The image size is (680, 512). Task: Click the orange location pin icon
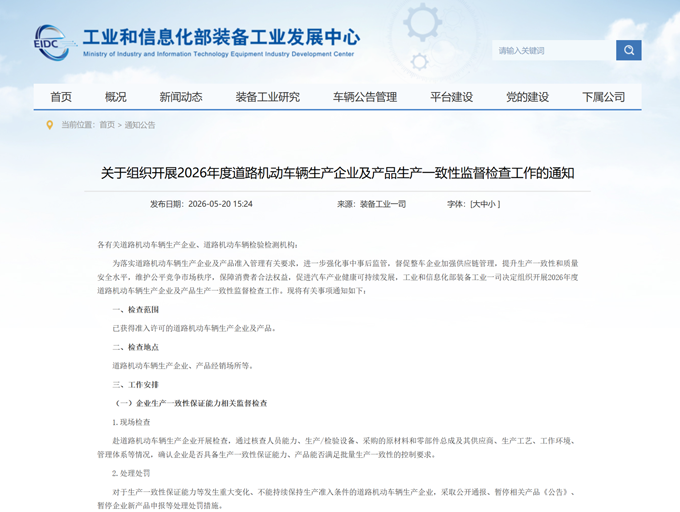click(50, 125)
